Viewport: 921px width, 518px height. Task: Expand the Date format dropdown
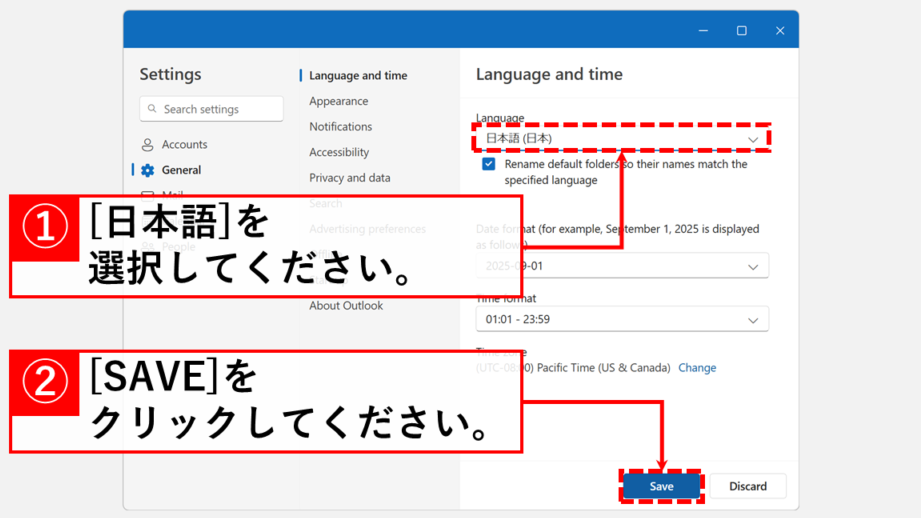click(x=621, y=266)
